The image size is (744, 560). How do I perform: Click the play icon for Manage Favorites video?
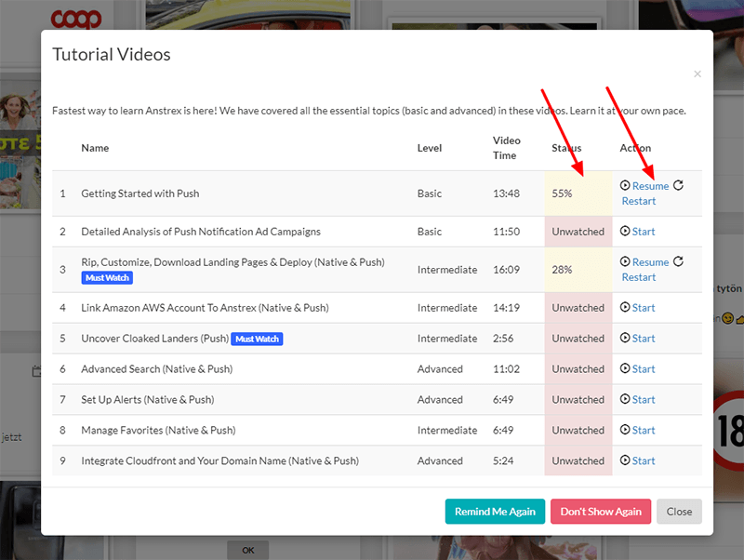click(x=625, y=430)
